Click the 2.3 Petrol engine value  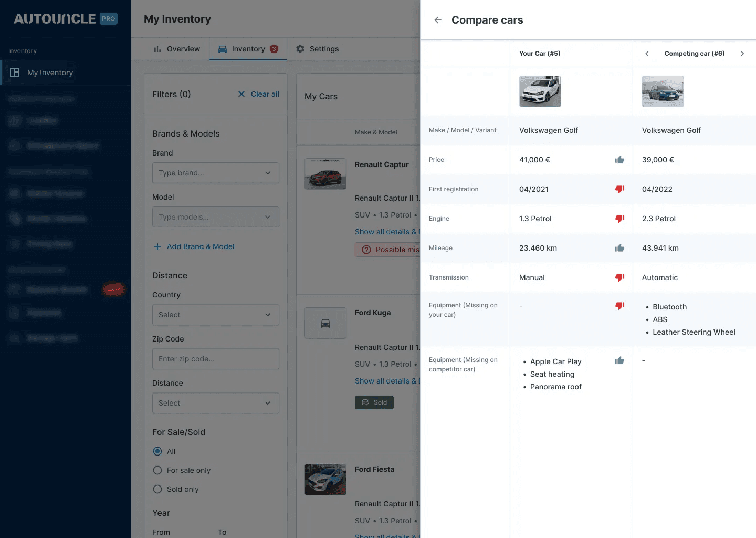pyautogui.click(x=659, y=219)
